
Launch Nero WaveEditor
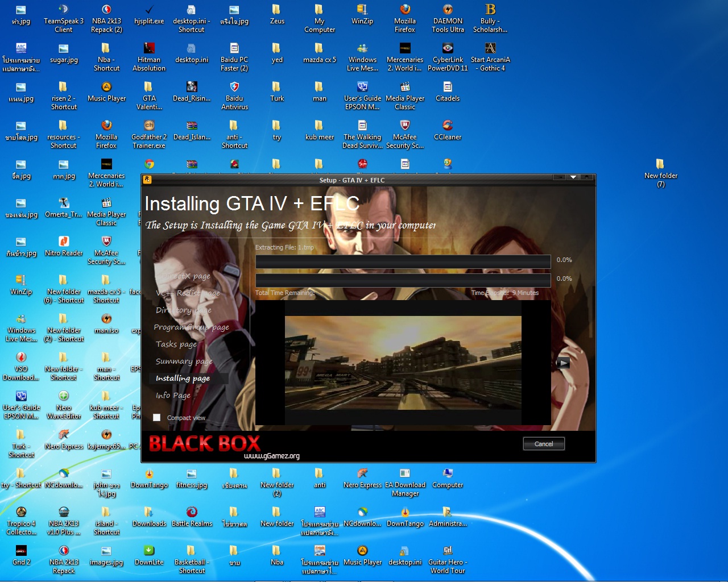point(64,405)
